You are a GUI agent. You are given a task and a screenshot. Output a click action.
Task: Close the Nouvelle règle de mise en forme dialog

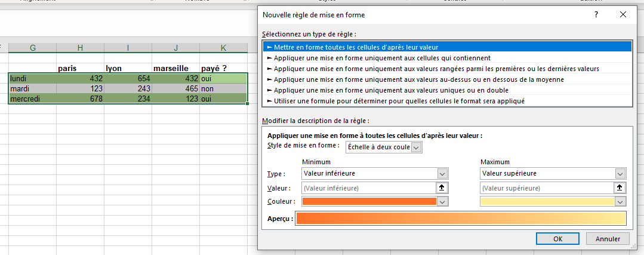(623, 15)
